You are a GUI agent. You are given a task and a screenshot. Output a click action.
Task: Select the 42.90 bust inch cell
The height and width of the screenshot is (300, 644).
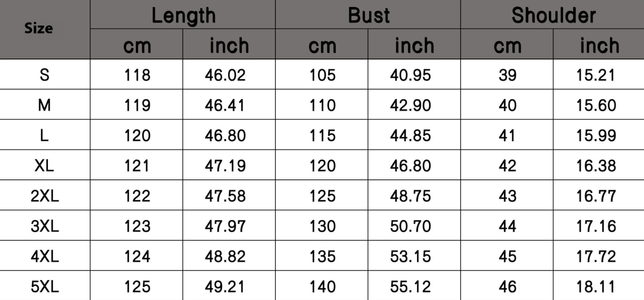coord(414,105)
